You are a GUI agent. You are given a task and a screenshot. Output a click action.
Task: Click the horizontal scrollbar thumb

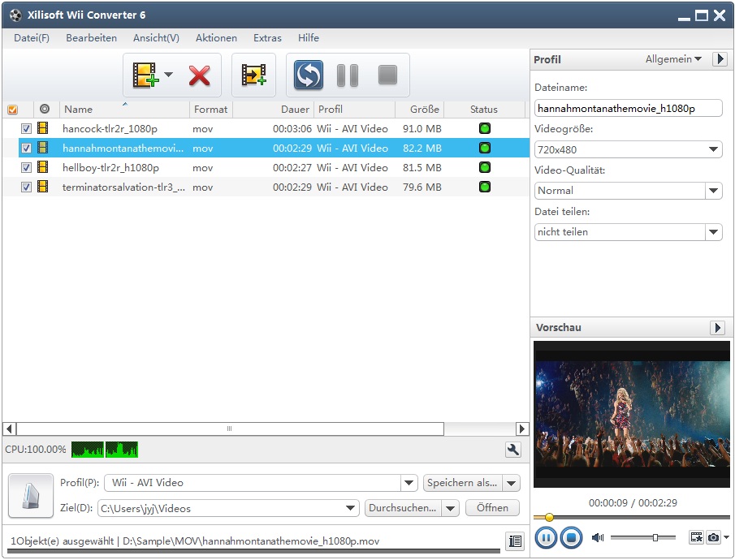230,429
